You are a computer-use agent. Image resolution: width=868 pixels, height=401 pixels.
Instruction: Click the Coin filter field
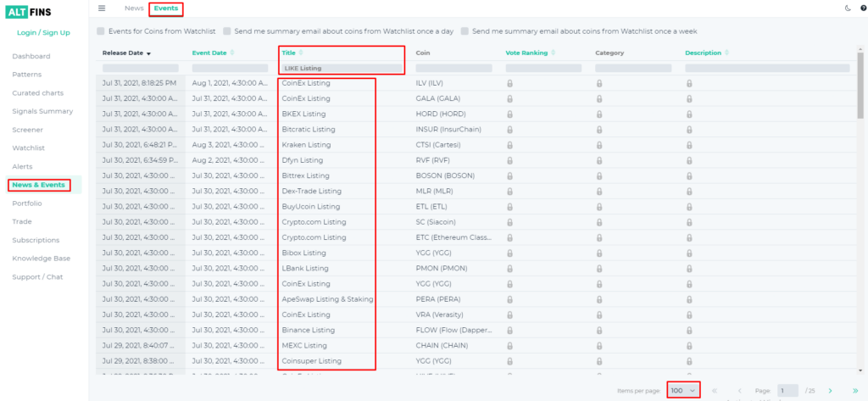click(x=454, y=68)
